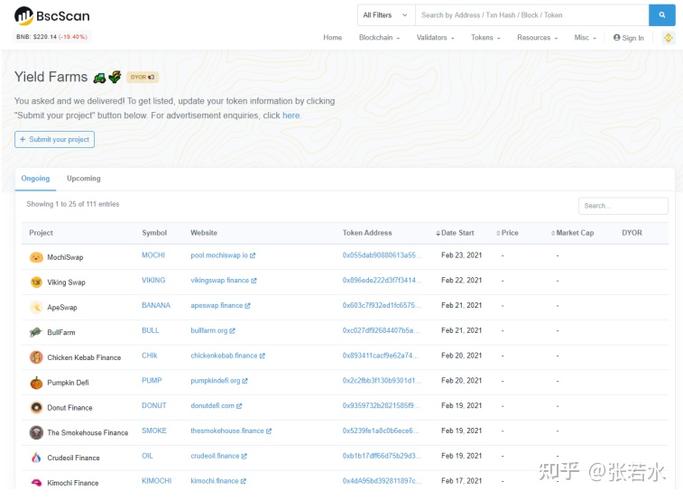This screenshot has height=500, width=683.
Task: Expand the Blockchain navigation menu
Action: click(x=379, y=38)
